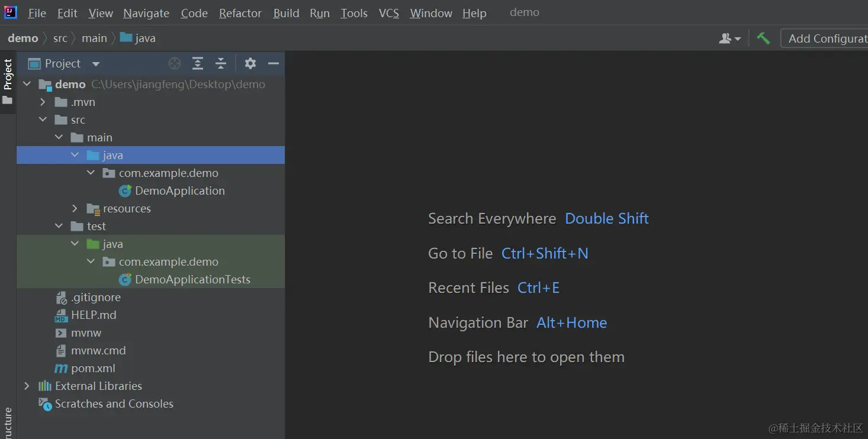This screenshot has height=439, width=868.
Task: Select the main row label in tree
Action: 99,138
